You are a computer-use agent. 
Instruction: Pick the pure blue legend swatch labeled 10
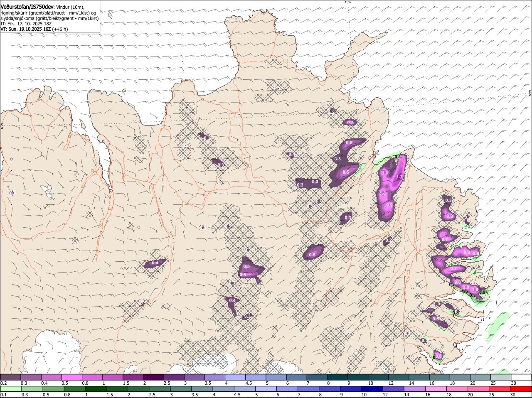click(372, 389)
